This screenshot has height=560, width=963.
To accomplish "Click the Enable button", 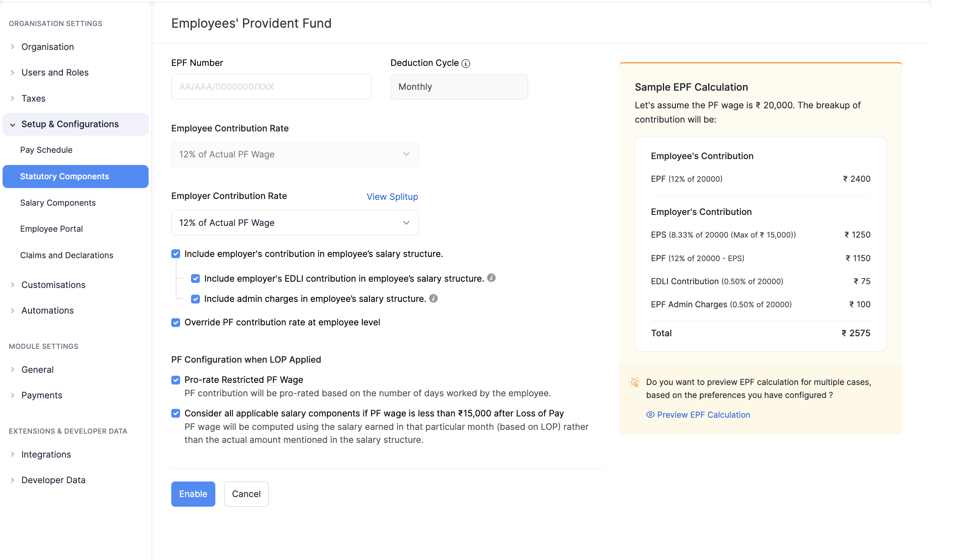I will pyautogui.click(x=193, y=494).
